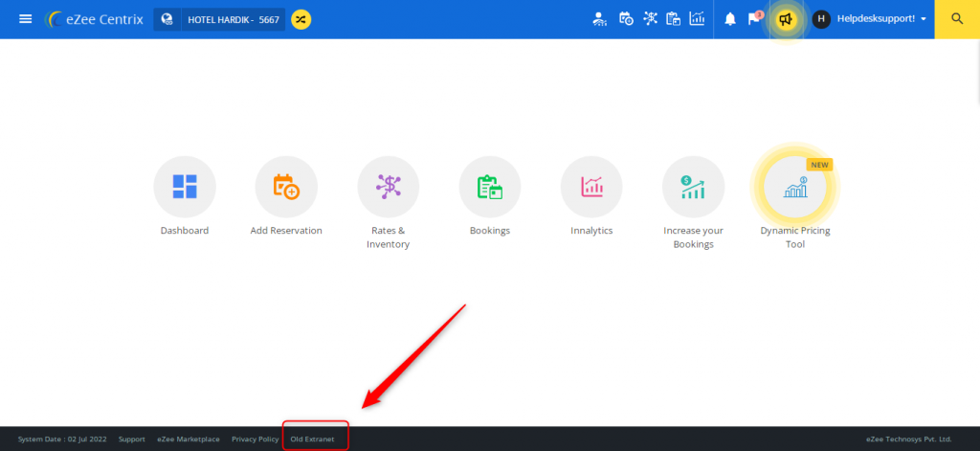Open the flag alerts with badge
The height and width of the screenshot is (451, 980).
tap(754, 19)
